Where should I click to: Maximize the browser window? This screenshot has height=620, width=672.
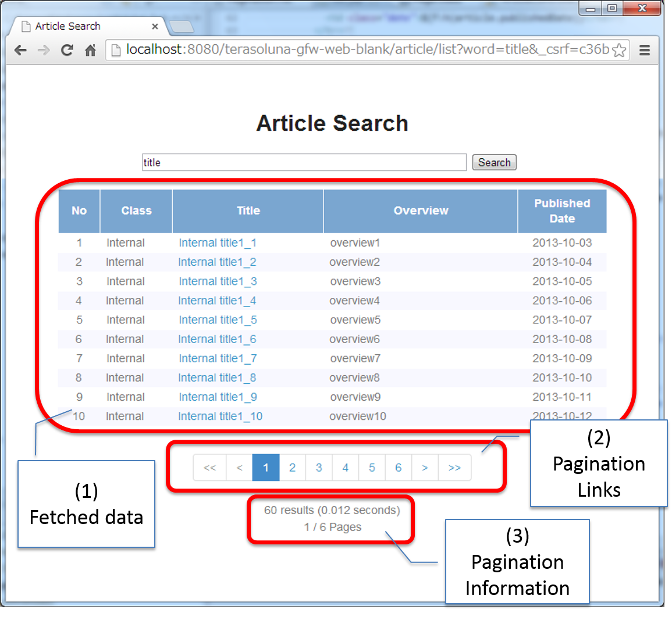coord(612,8)
